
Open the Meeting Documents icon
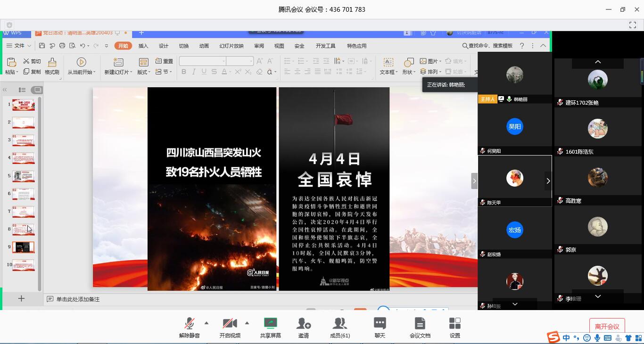420,324
